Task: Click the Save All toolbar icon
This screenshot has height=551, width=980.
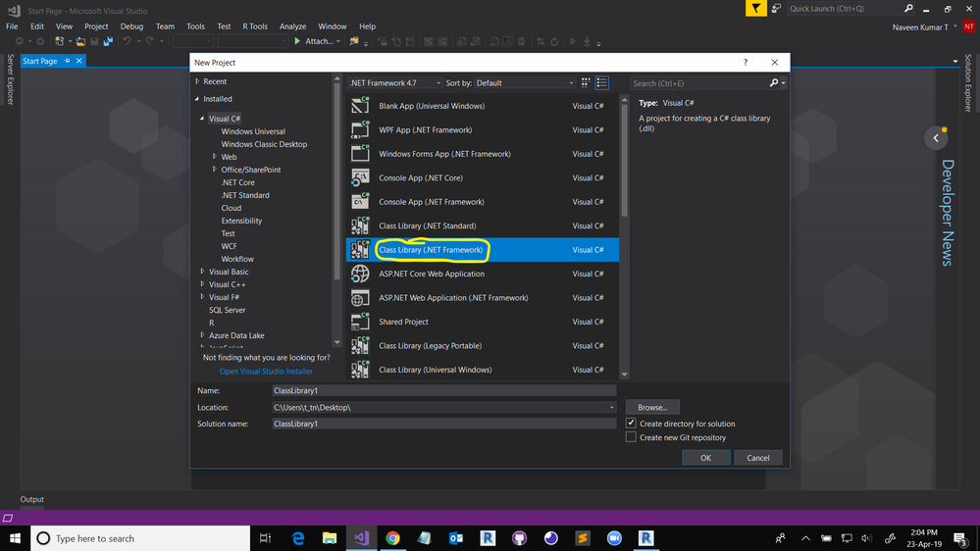Action: click(x=108, y=41)
